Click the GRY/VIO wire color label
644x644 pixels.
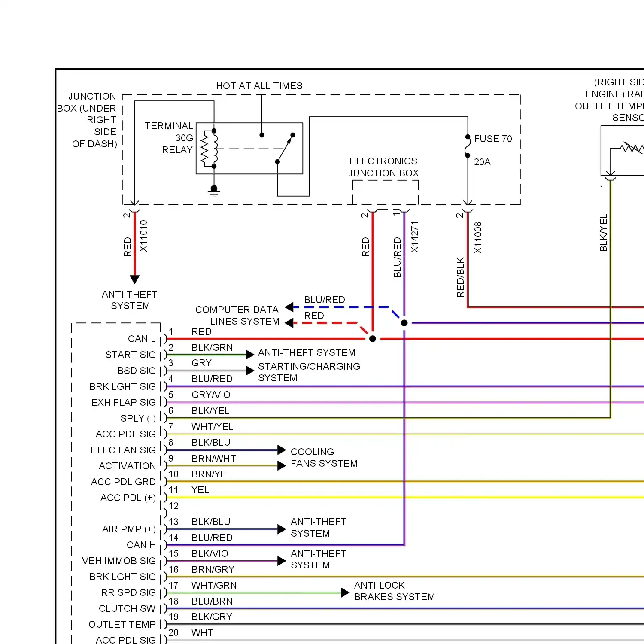point(211,395)
